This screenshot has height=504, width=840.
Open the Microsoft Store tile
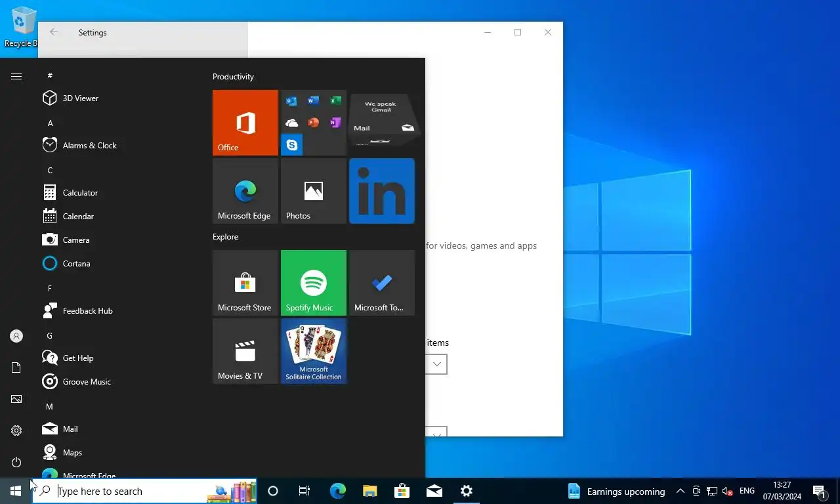pos(245,283)
